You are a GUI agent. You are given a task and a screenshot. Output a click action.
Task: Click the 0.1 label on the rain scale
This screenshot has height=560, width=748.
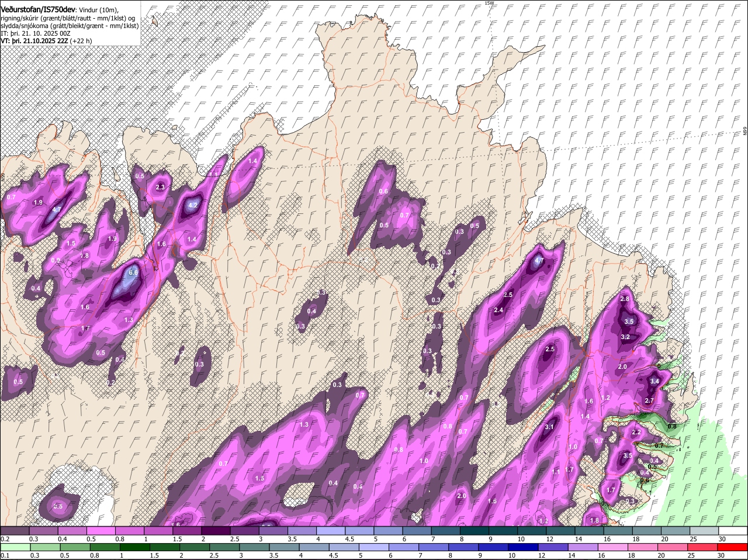point(5,555)
